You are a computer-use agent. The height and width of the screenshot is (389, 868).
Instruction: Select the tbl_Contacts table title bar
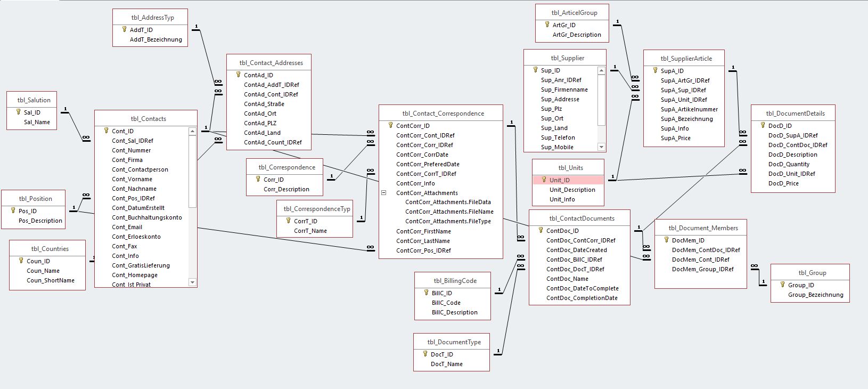(x=146, y=118)
